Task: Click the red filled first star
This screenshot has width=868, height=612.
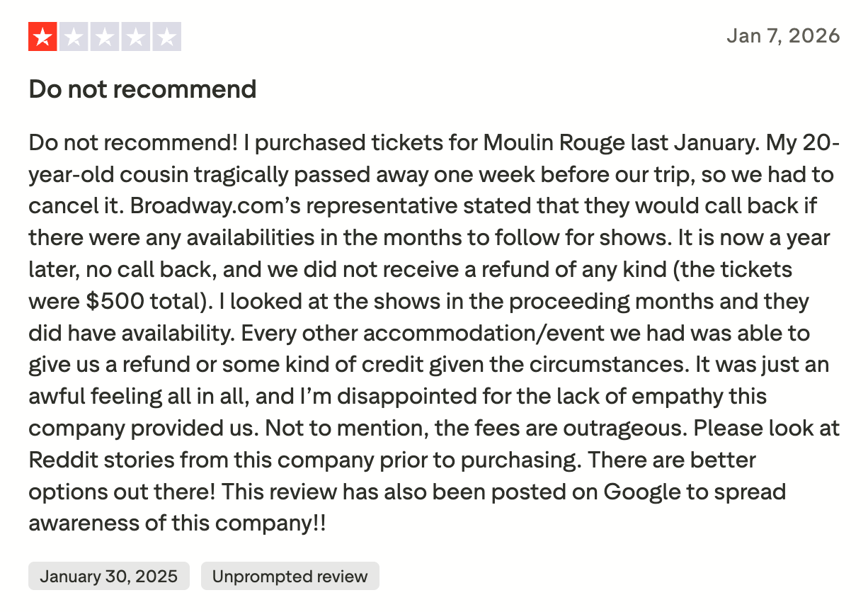Action: [x=42, y=37]
